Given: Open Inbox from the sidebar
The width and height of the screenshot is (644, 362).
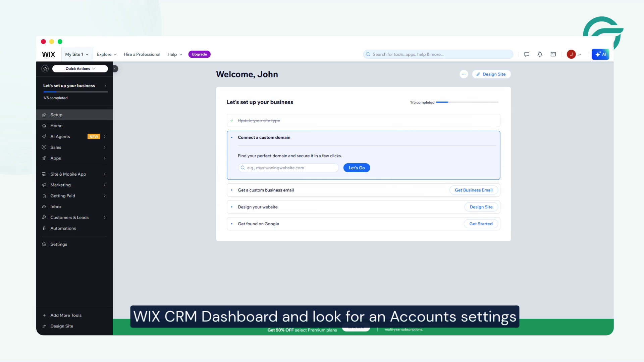Looking at the screenshot, I should pyautogui.click(x=74, y=207).
